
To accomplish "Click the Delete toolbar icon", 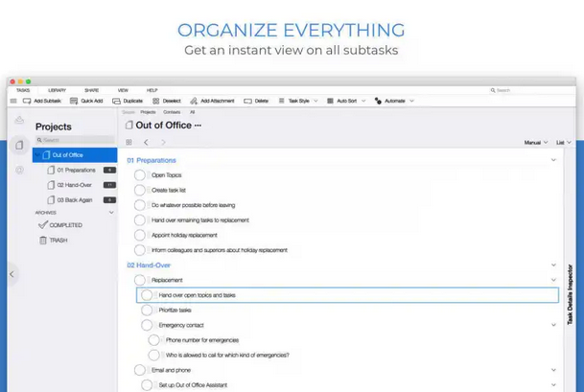I will tap(247, 101).
